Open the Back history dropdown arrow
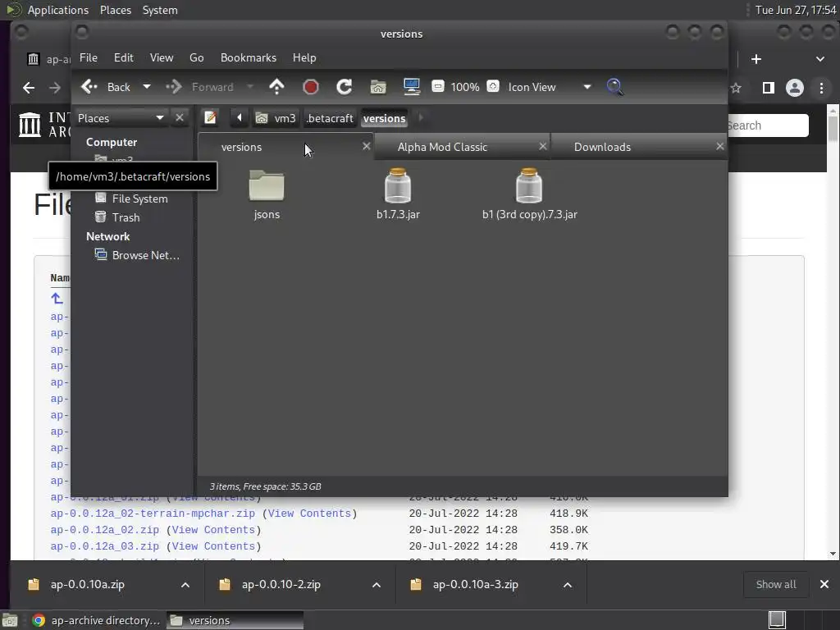This screenshot has width=840, height=630. 146,87
